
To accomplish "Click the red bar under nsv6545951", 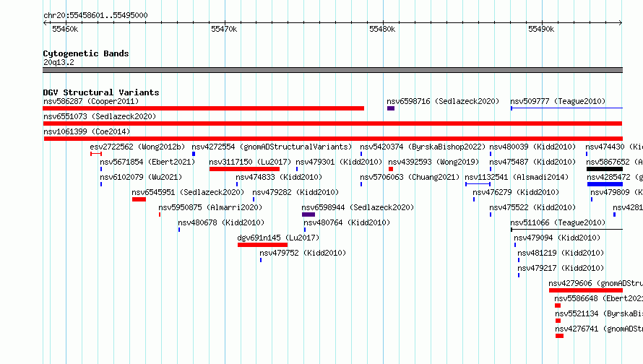I will point(139,199).
